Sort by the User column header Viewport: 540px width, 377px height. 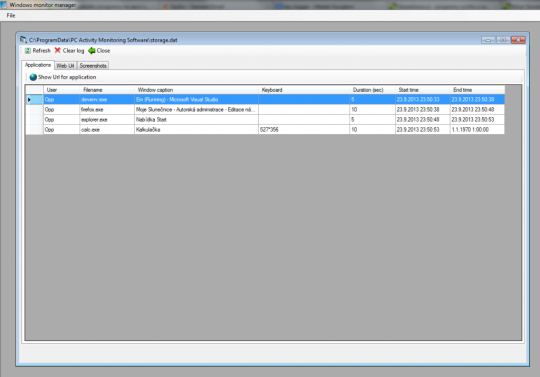tap(61, 90)
